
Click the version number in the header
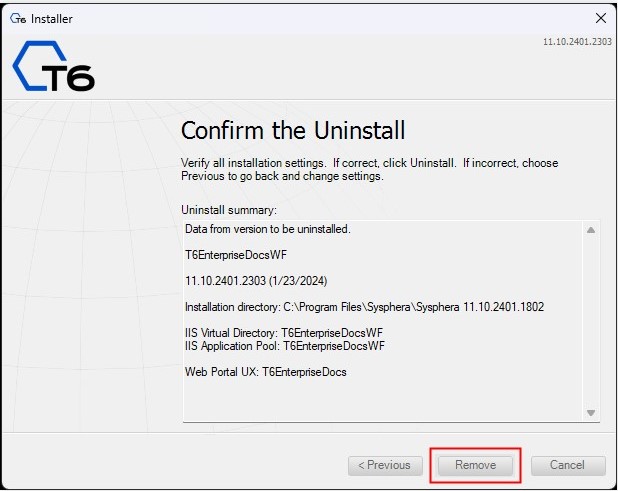tap(577, 42)
